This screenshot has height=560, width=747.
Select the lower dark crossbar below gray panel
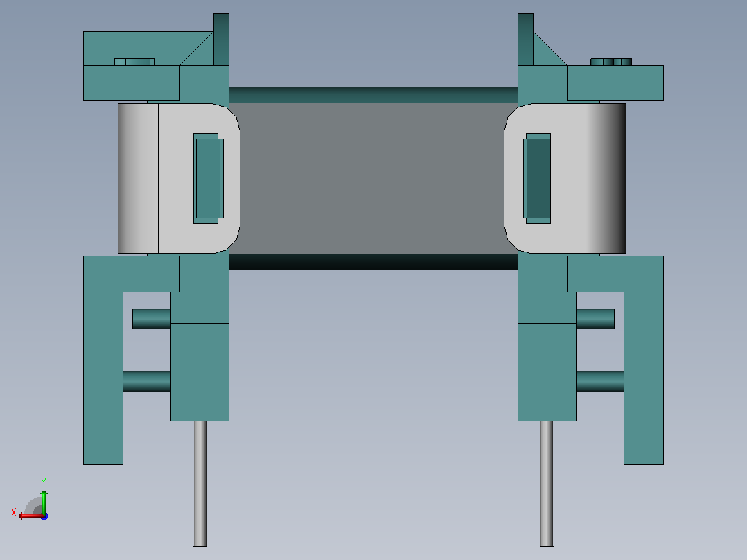click(x=373, y=262)
